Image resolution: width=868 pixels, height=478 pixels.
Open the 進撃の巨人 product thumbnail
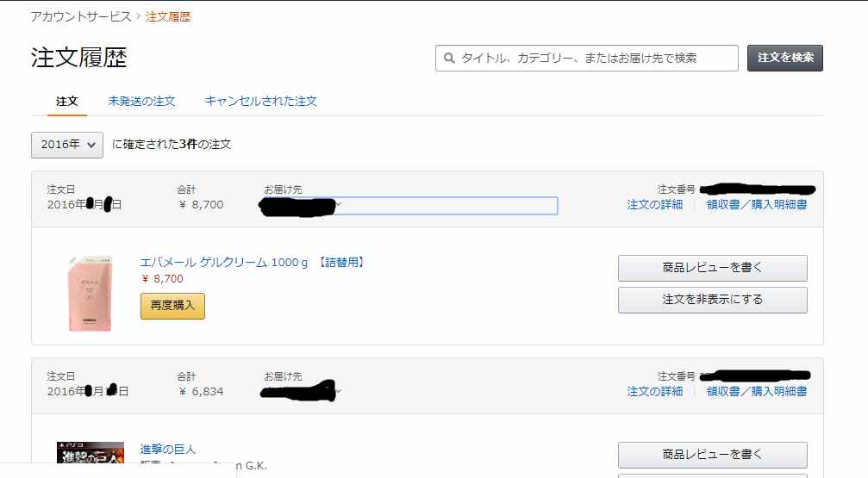[x=91, y=452]
